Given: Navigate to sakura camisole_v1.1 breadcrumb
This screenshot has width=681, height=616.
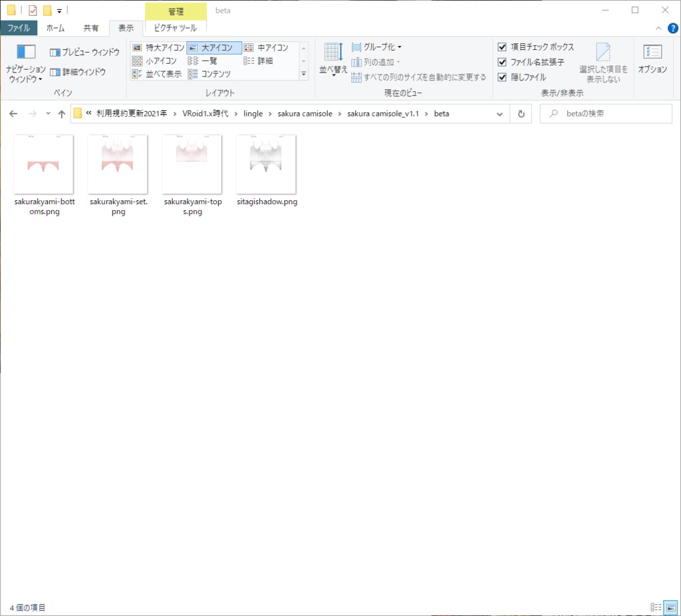Looking at the screenshot, I should 382,114.
